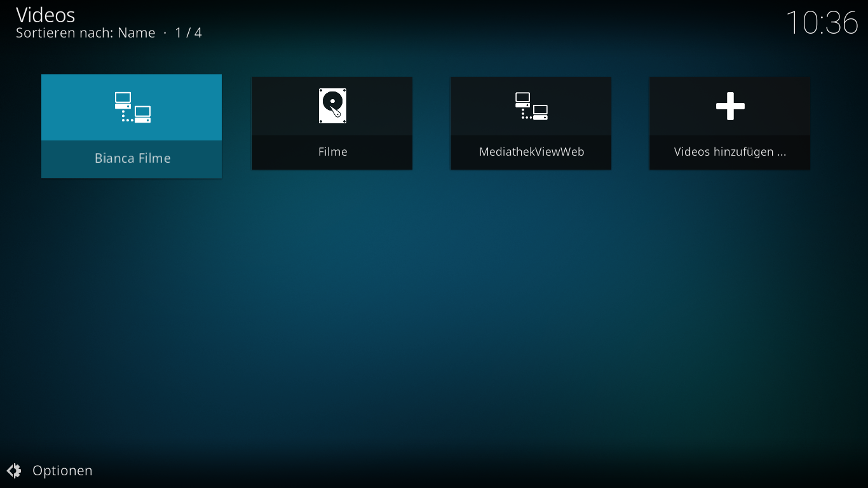Click the network icon above MediathekViewWeb
Image resolution: width=868 pixels, height=488 pixels.
coord(531,106)
